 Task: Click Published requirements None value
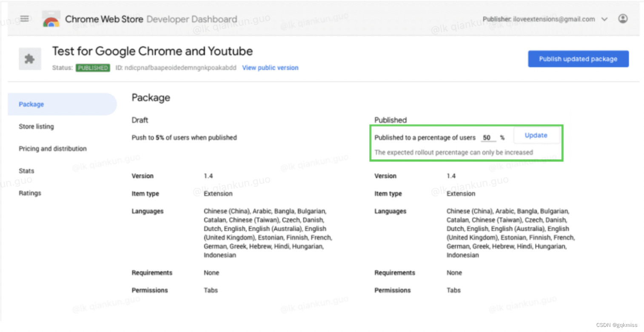[x=454, y=273]
